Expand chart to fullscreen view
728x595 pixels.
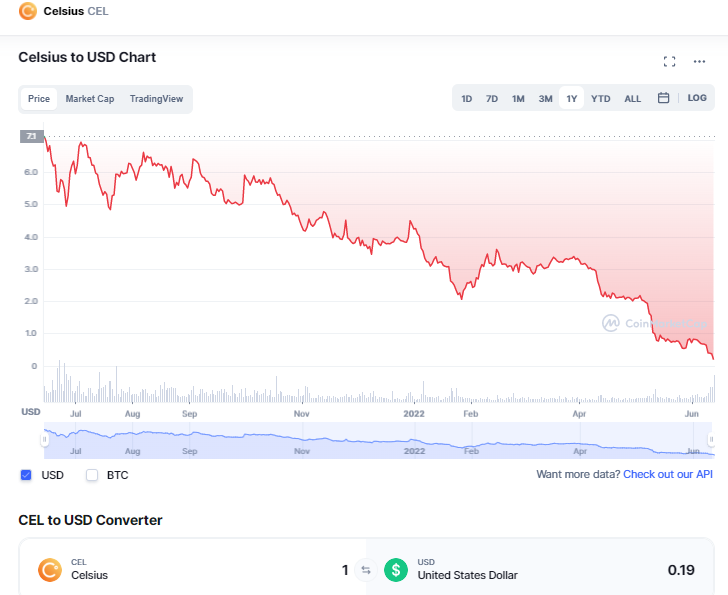(x=670, y=62)
